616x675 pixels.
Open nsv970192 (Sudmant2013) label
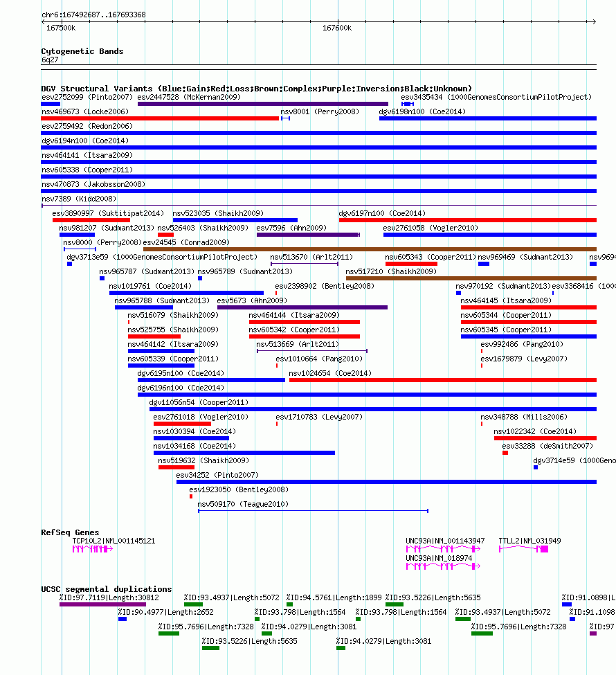[502, 287]
